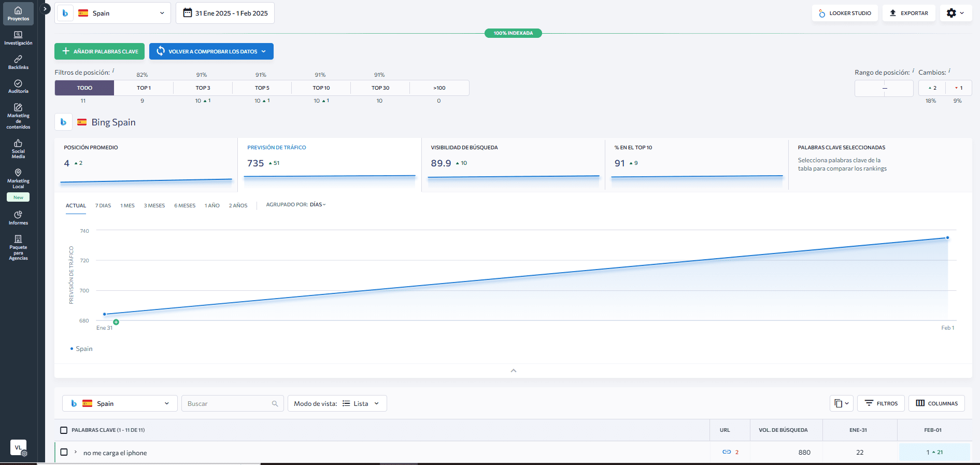Check the 'no me carga el iphone' row
Image resolution: width=980 pixels, height=465 pixels.
coord(64,452)
